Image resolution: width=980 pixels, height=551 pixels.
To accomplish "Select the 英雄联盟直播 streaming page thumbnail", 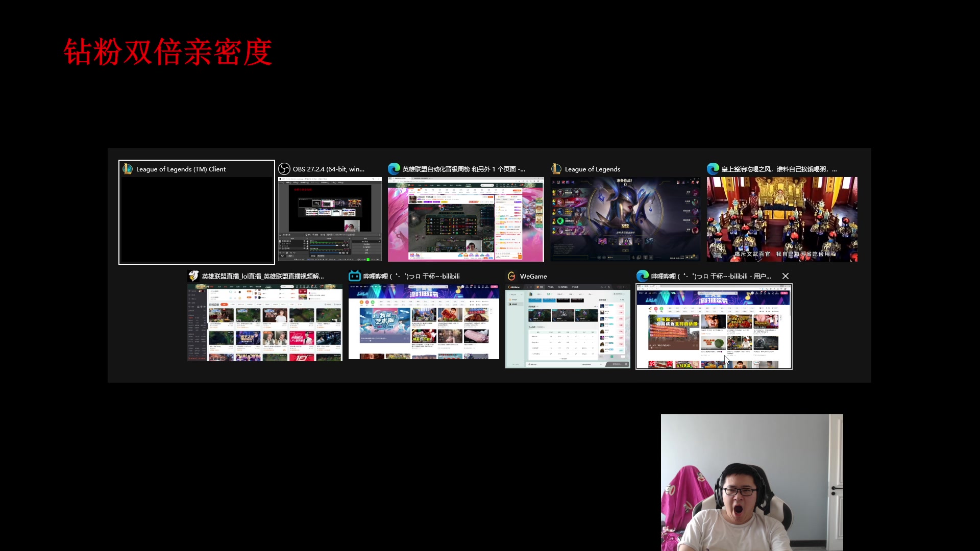I will (265, 322).
